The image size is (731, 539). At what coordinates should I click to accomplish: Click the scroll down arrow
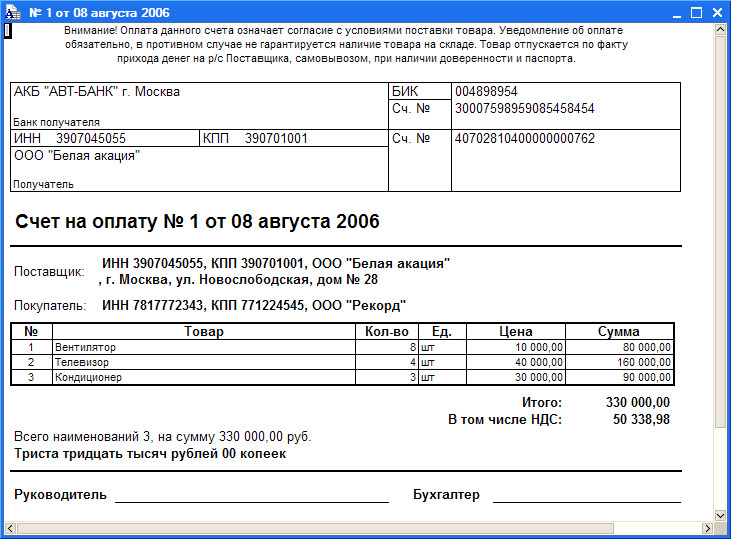(x=720, y=515)
